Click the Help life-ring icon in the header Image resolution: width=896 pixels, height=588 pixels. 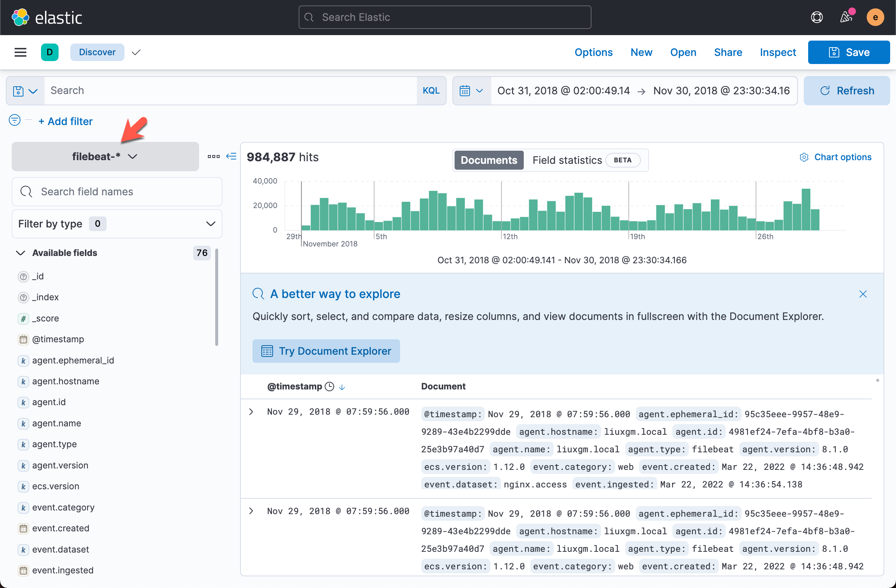tap(817, 17)
